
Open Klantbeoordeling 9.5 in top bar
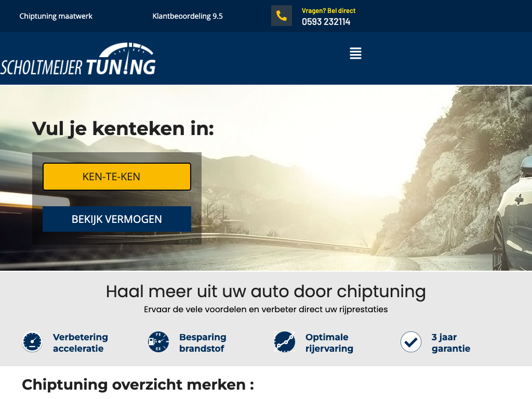(188, 16)
